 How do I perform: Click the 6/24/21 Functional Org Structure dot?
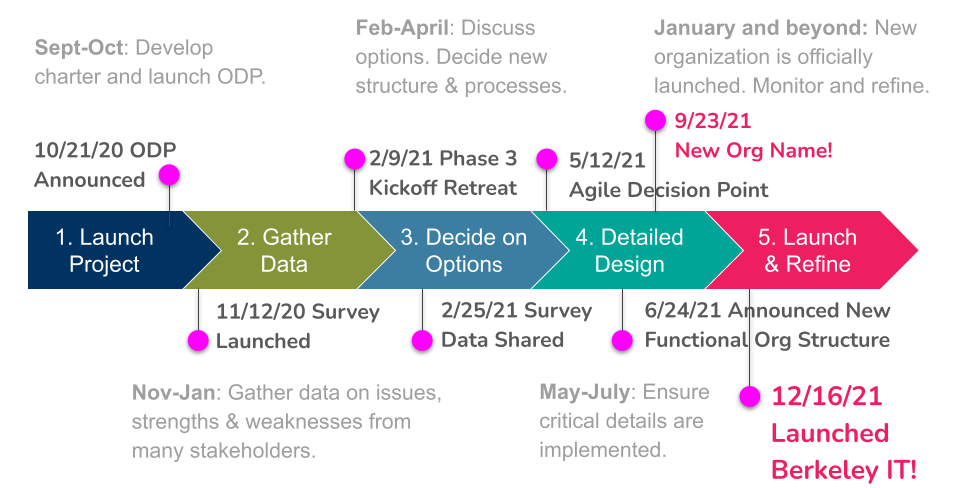click(622, 340)
